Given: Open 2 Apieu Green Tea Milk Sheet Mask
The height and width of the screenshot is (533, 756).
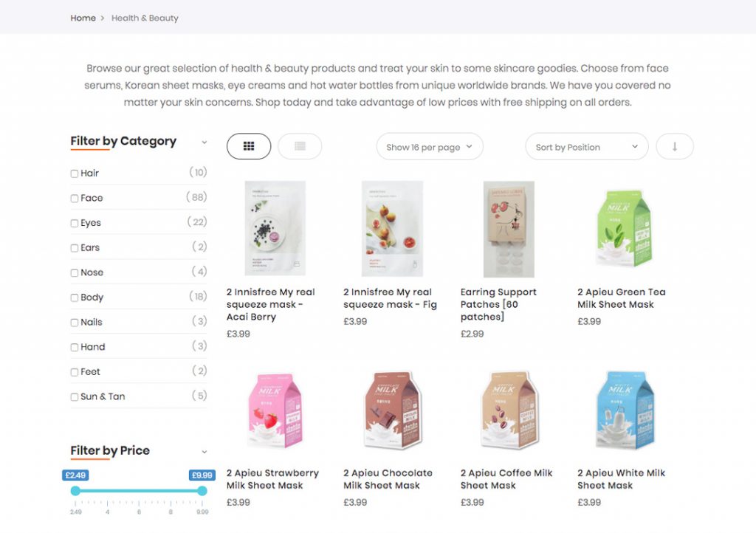Looking at the screenshot, I should click(x=621, y=298).
